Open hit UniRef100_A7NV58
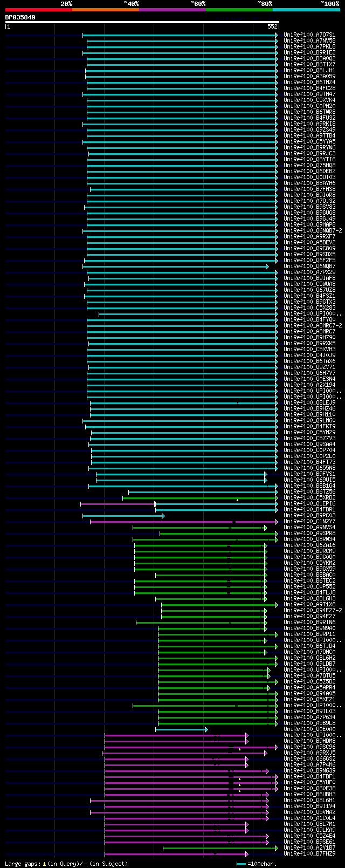Image resolution: width=345 pixels, height=868 pixels. click(309, 41)
